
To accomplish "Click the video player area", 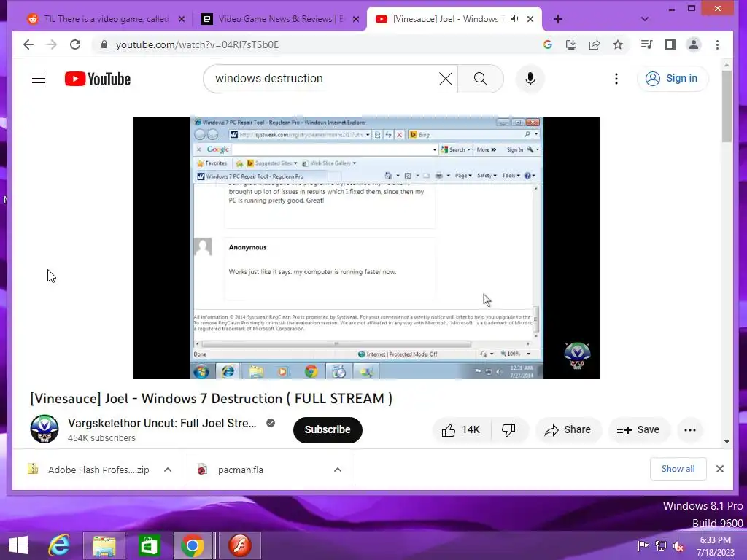I will coord(367,248).
